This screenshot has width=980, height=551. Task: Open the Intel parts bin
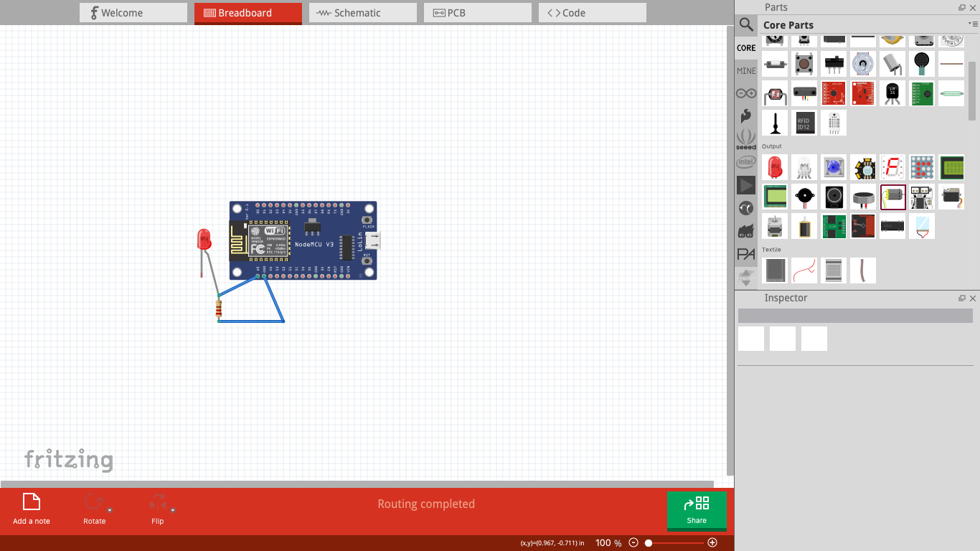746,162
